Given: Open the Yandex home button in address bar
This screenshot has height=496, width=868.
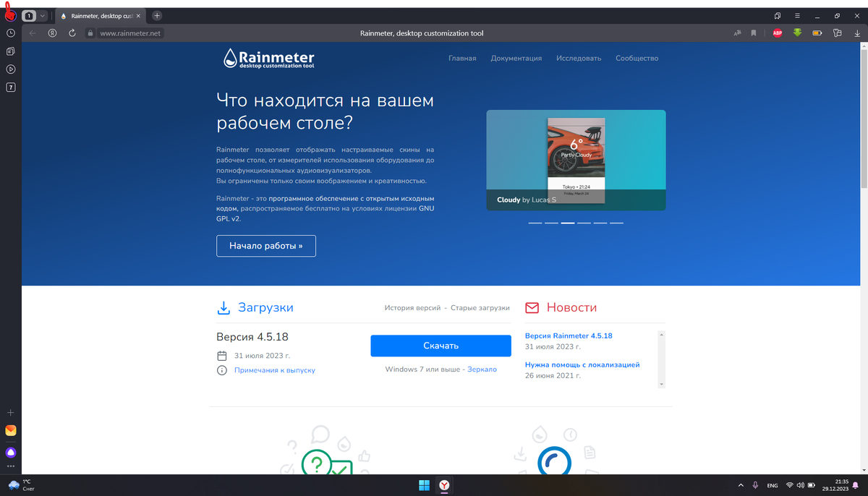Looking at the screenshot, I should pyautogui.click(x=52, y=33).
